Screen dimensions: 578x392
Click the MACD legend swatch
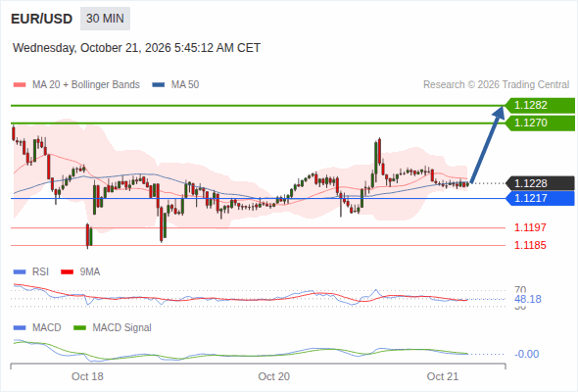pyautogui.click(x=20, y=328)
